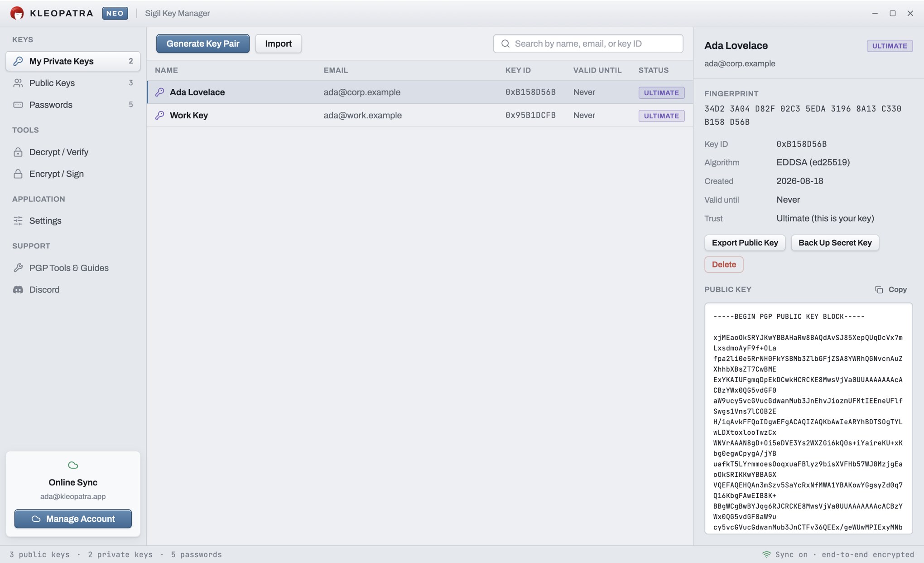Click the padlock icon beside Encrypt / Sign
This screenshot has height=563, width=924.
tap(18, 174)
